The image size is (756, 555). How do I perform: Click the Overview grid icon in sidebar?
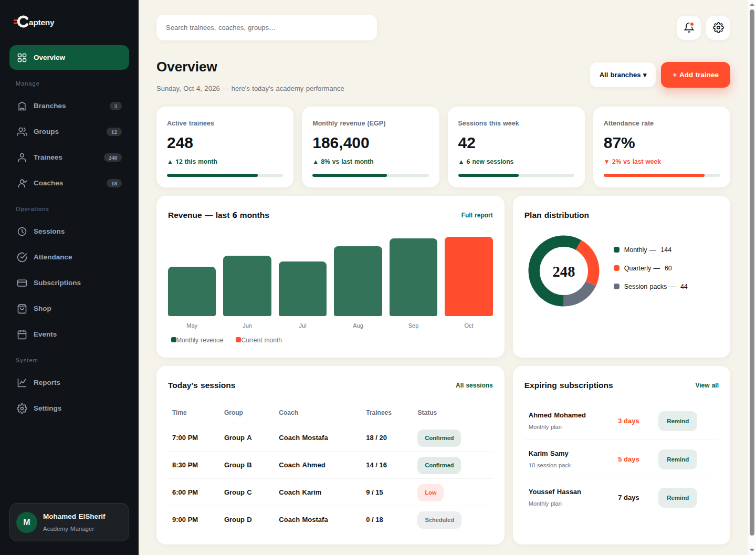(x=22, y=58)
